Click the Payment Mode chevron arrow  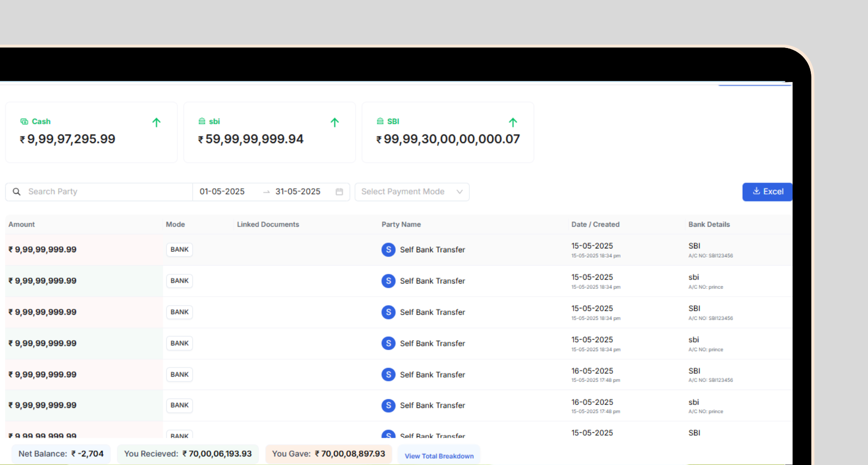click(x=459, y=192)
